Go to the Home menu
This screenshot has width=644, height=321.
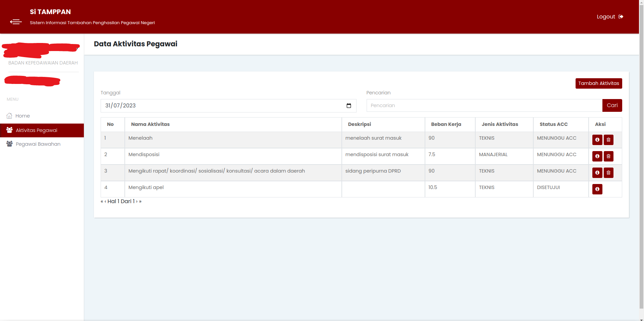[x=42, y=116]
